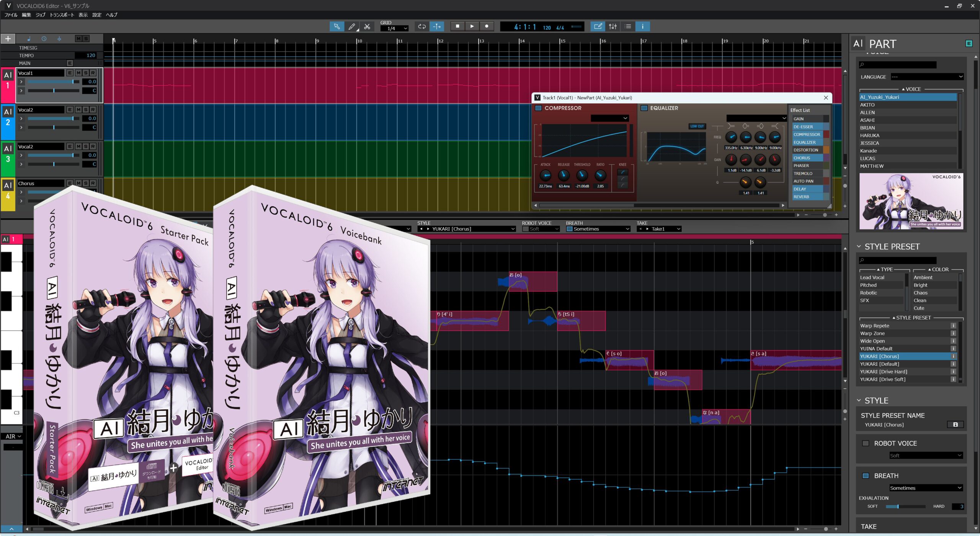Choose AKITO in the VOICE list
Viewport: 980px width, 536px height.
pyautogui.click(x=908, y=105)
